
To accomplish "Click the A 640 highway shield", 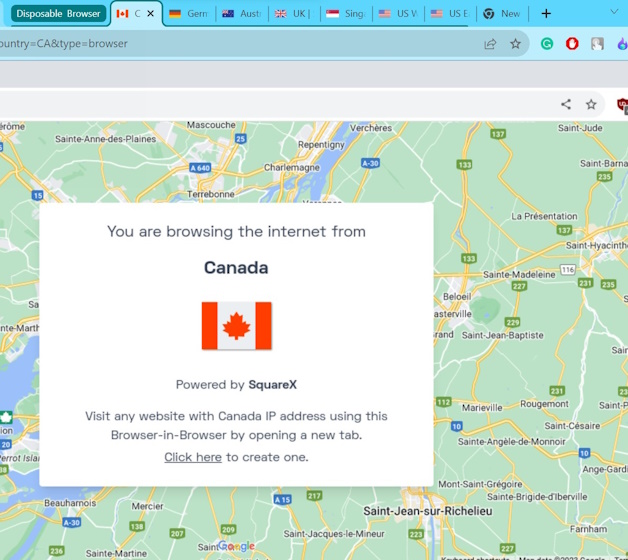I will 200,168.
